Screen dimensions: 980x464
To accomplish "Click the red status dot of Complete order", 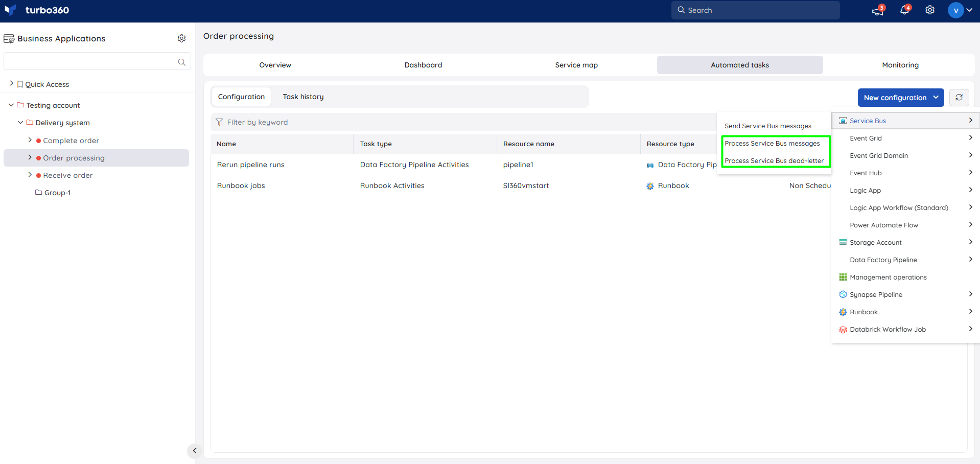I will pos(38,141).
